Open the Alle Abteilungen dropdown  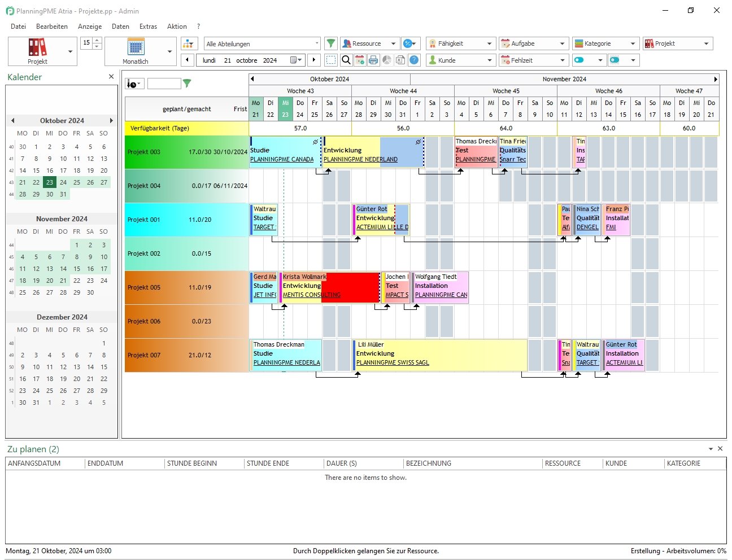(262, 43)
